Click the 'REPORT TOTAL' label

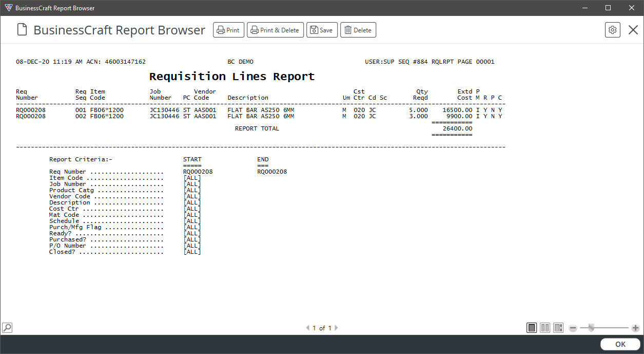[x=257, y=128]
